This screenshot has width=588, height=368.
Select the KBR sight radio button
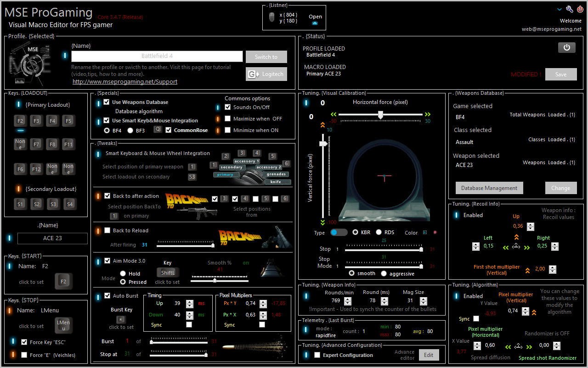pos(355,232)
